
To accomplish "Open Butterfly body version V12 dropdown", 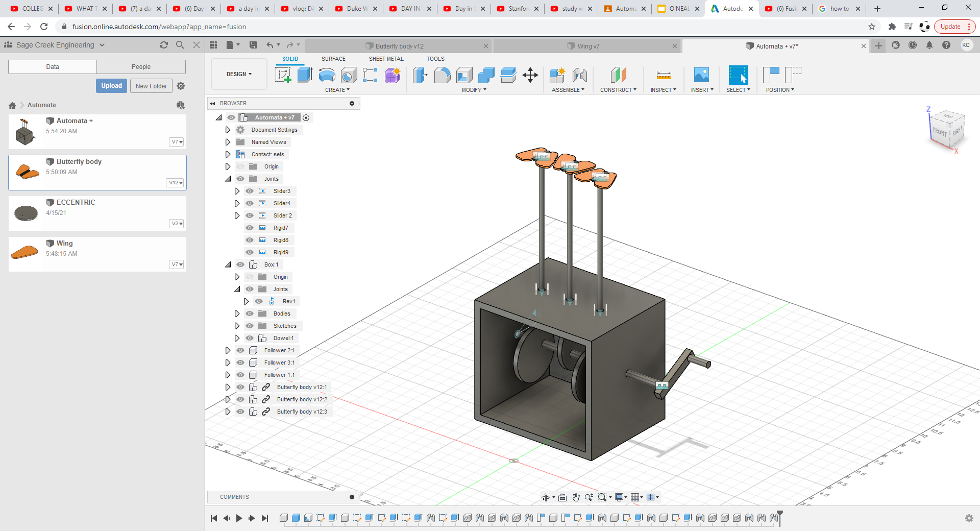I will coord(176,183).
